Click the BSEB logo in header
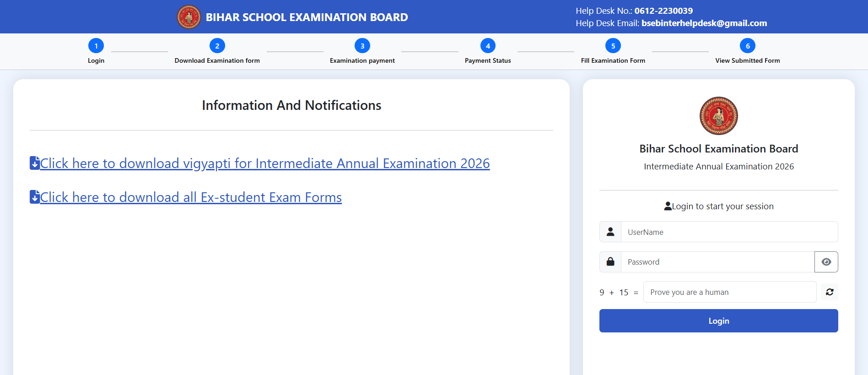The image size is (868, 375). click(x=189, y=17)
